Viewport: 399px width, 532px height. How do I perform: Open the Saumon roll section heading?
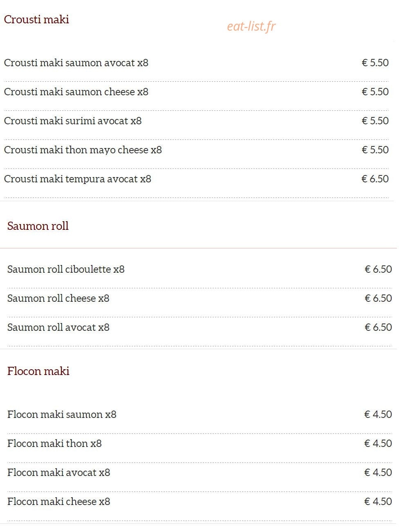(x=38, y=226)
